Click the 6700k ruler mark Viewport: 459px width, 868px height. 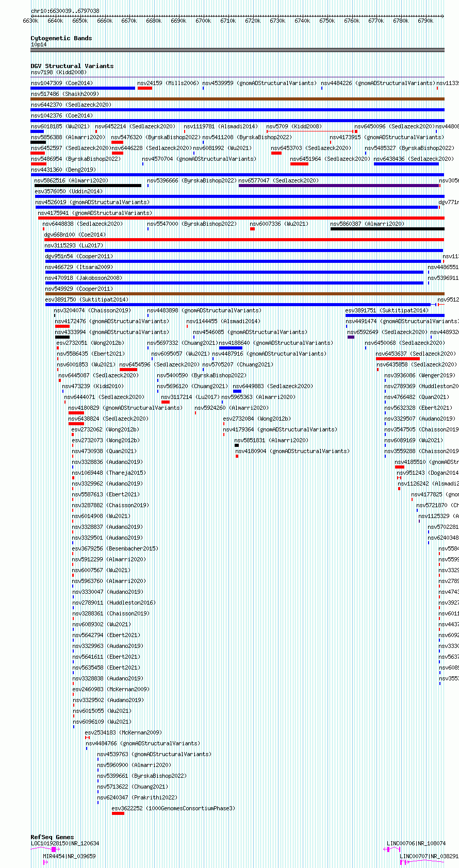[203, 21]
